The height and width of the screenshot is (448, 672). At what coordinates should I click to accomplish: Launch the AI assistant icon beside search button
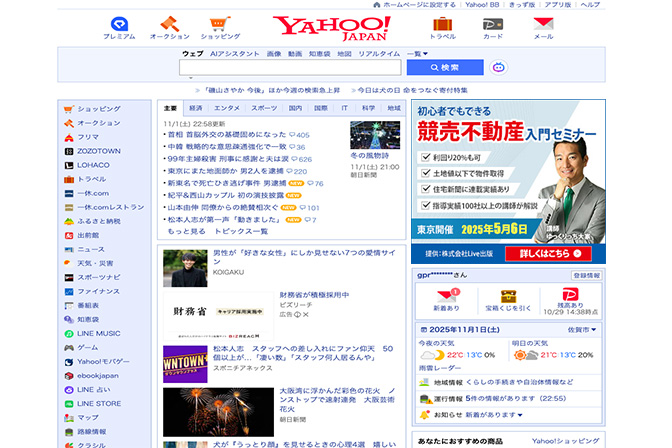(499, 67)
